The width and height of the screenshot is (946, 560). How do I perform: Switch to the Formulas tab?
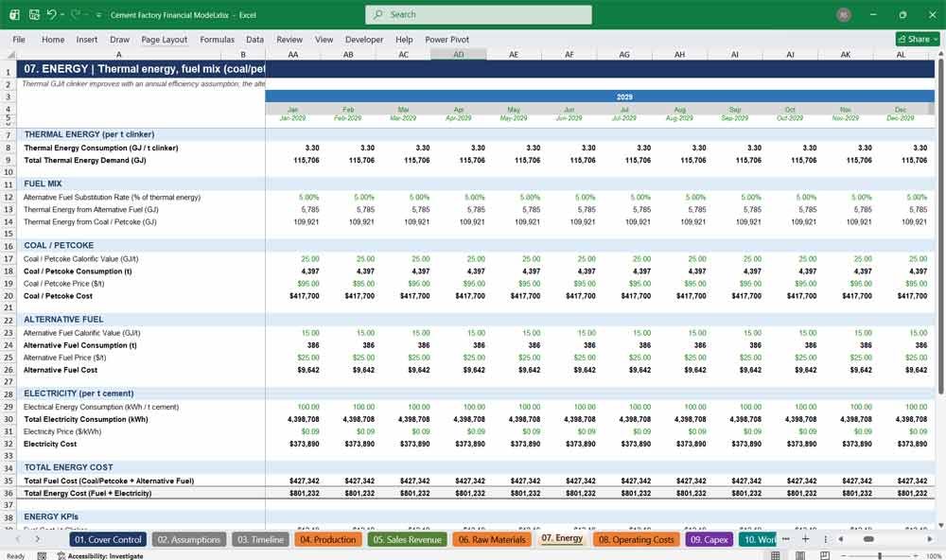coord(218,39)
